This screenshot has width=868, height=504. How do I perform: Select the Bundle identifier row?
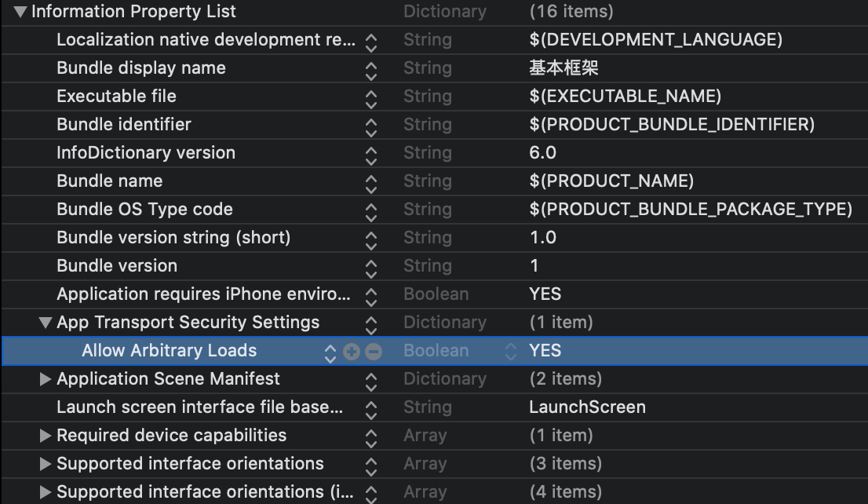124,125
